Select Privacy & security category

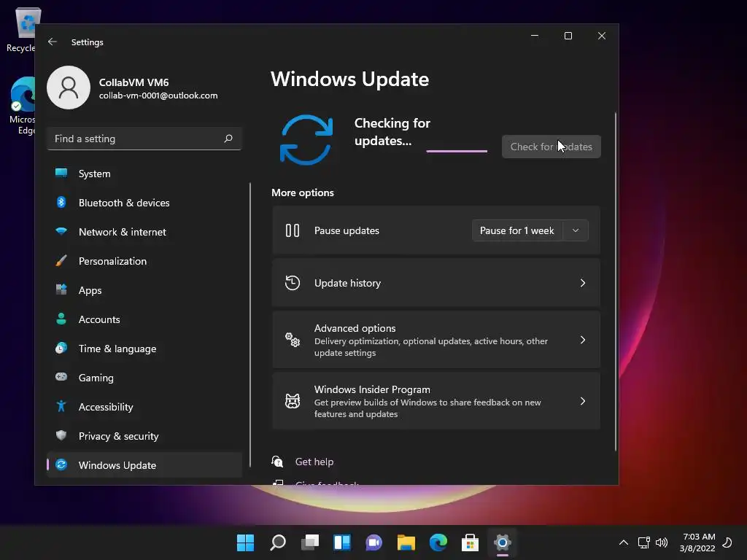tap(144, 436)
